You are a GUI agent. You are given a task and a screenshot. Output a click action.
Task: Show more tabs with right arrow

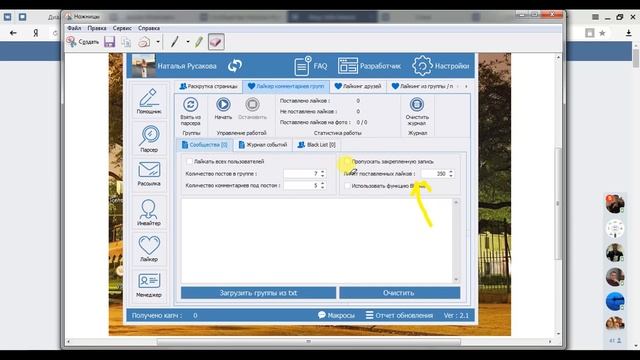pyautogui.click(x=466, y=86)
